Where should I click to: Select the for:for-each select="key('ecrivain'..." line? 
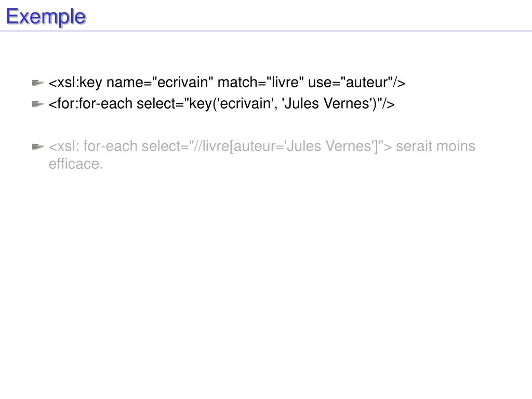click(221, 103)
